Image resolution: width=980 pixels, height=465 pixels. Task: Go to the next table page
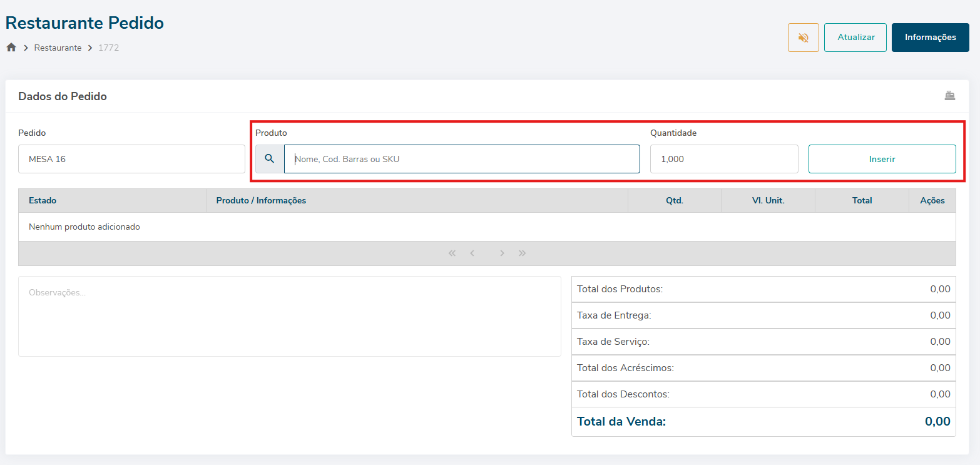coord(502,253)
